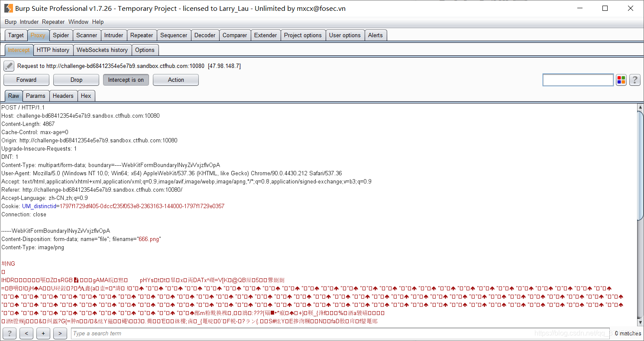
Task: Switch to the Sequencer tab
Action: 174,35
